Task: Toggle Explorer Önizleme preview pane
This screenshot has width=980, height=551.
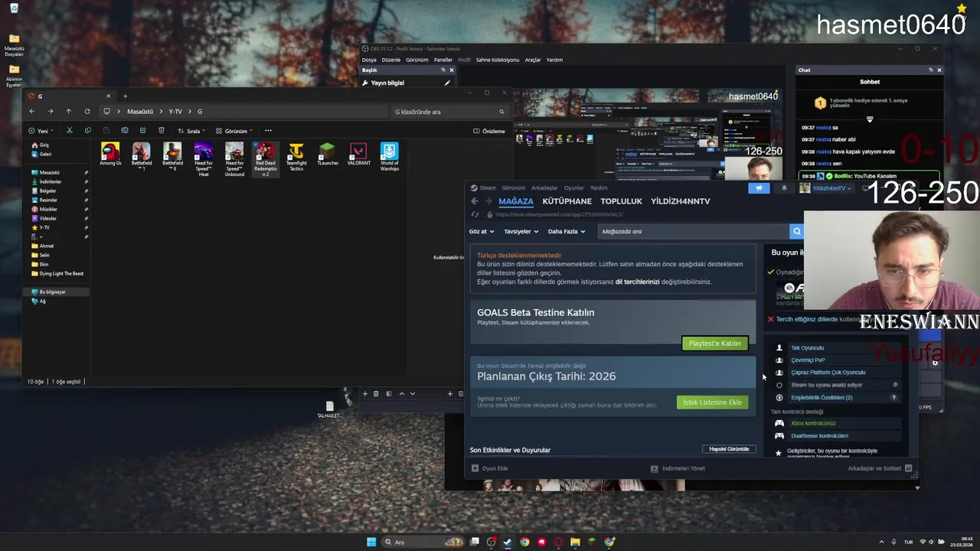Action: tap(489, 131)
